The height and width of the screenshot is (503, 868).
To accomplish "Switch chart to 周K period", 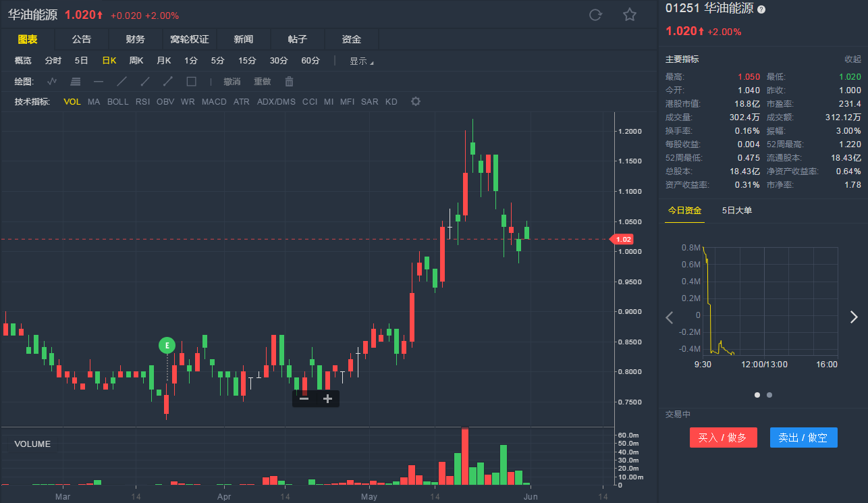I will (136, 61).
